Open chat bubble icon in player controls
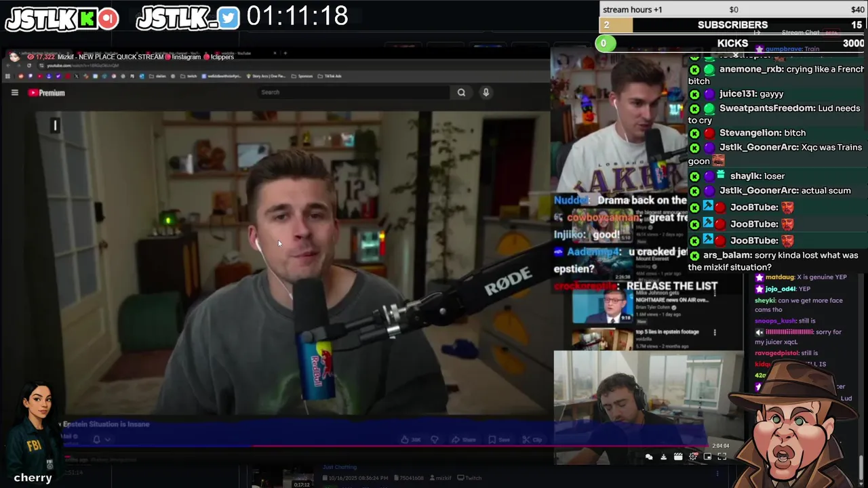868x488 pixels. point(649,457)
